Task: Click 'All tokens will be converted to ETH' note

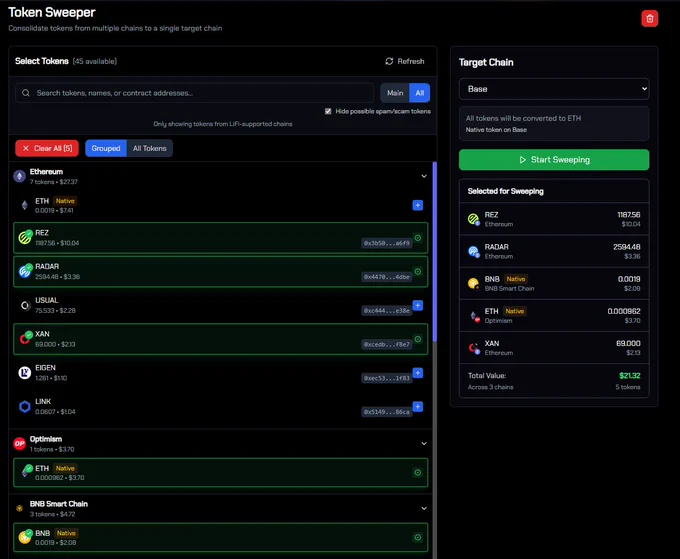Action: (523, 118)
